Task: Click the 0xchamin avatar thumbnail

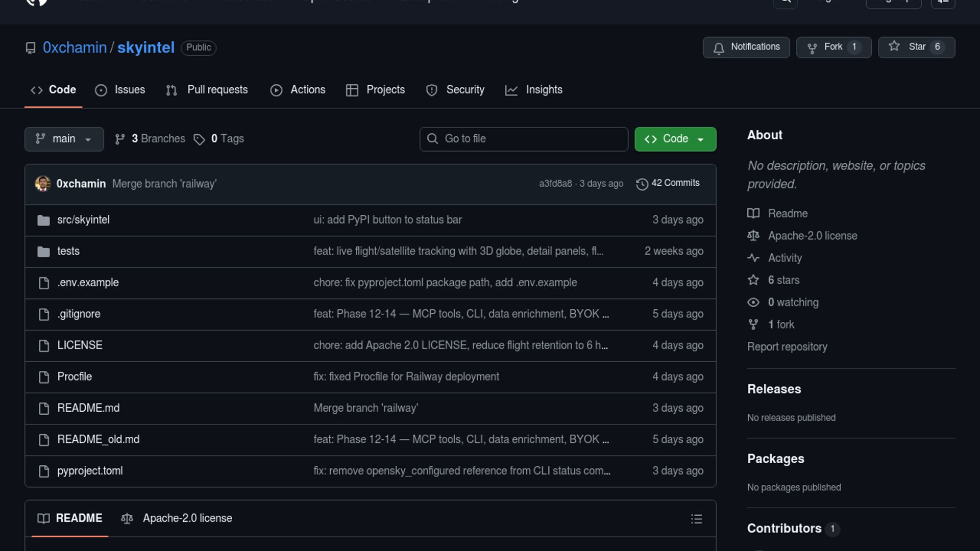Action: pyautogui.click(x=43, y=184)
